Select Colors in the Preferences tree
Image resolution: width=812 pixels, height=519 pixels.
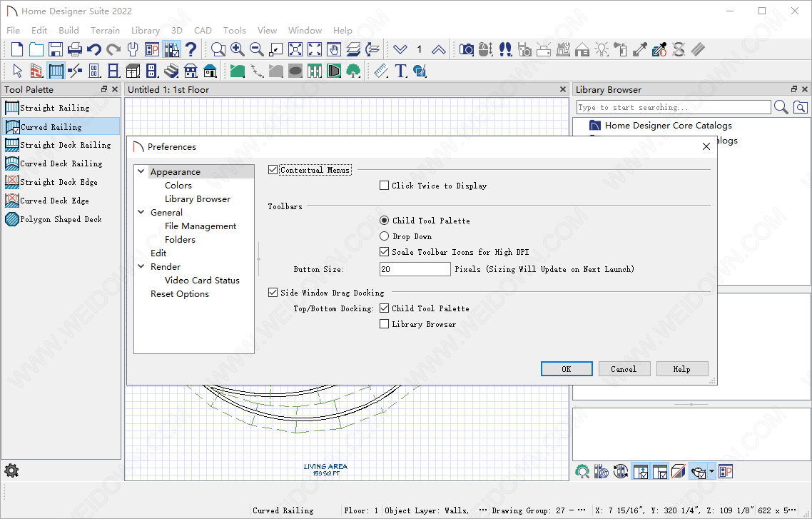point(178,186)
